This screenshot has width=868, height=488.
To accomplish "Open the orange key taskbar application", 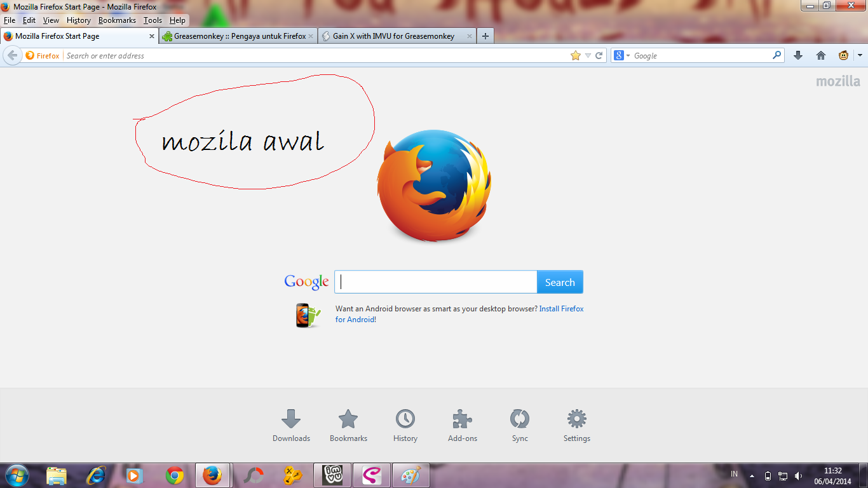I will tap(292, 475).
